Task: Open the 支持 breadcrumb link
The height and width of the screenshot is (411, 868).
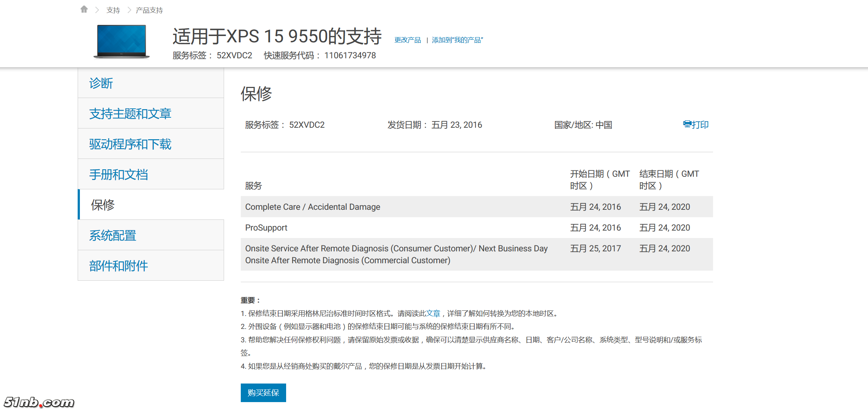Action: click(x=113, y=10)
